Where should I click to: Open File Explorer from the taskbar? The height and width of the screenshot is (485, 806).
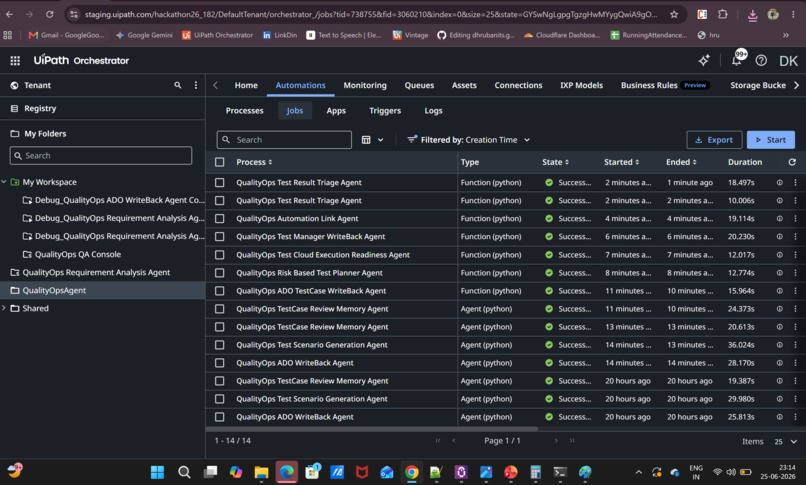pyautogui.click(x=261, y=472)
